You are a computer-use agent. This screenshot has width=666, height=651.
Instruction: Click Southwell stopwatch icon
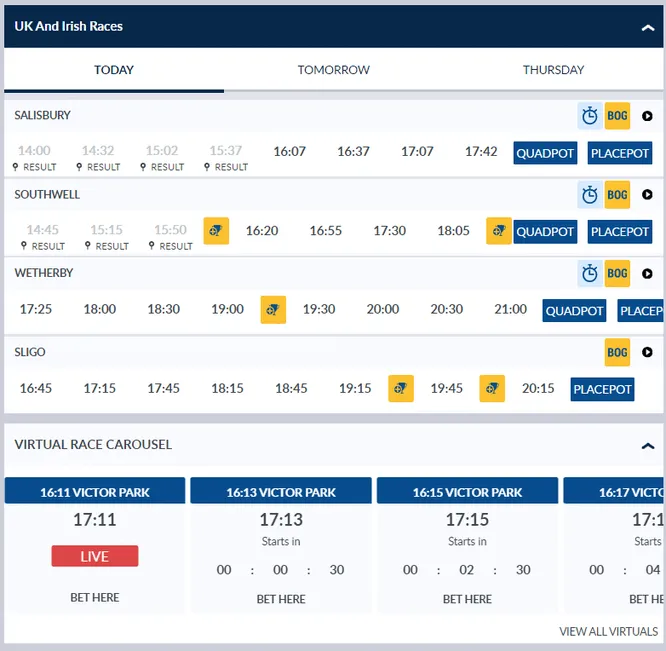pyautogui.click(x=590, y=194)
